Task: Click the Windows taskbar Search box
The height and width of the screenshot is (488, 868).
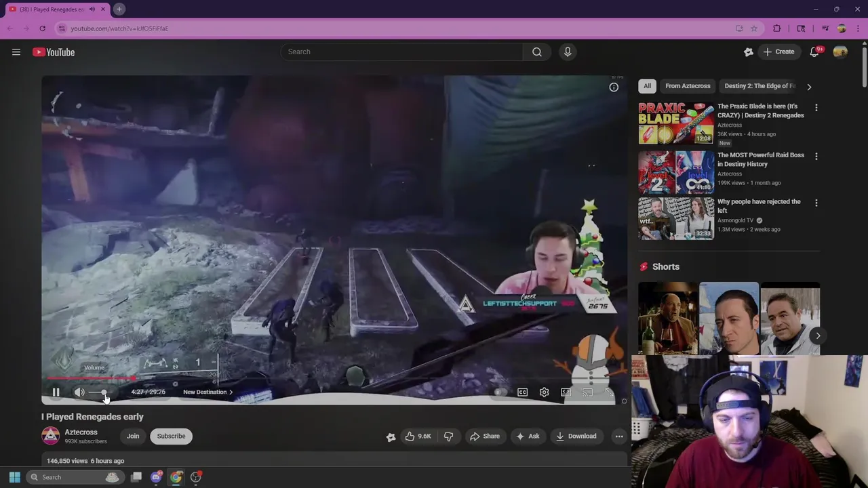Action: (74, 477)
